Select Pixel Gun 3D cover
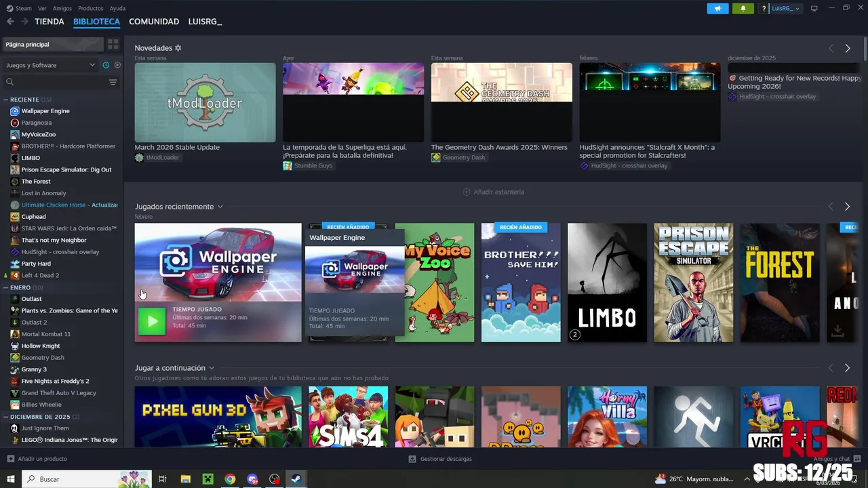The width and height of the screenshot is (868, 488). [218, 417]
